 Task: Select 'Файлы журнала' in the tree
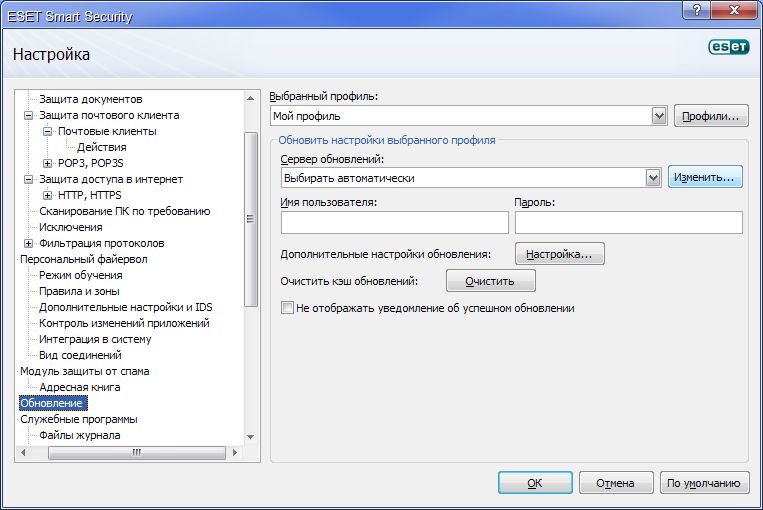[x=79, y=435]
